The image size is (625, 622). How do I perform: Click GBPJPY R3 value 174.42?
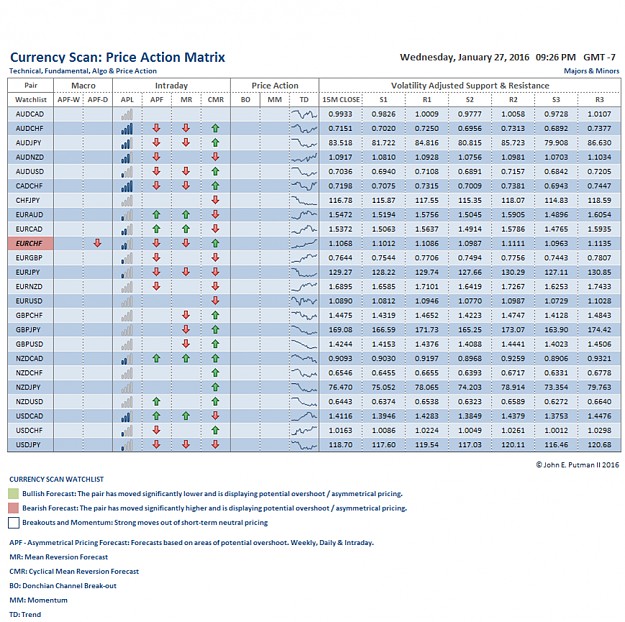[x=599, y=329]
